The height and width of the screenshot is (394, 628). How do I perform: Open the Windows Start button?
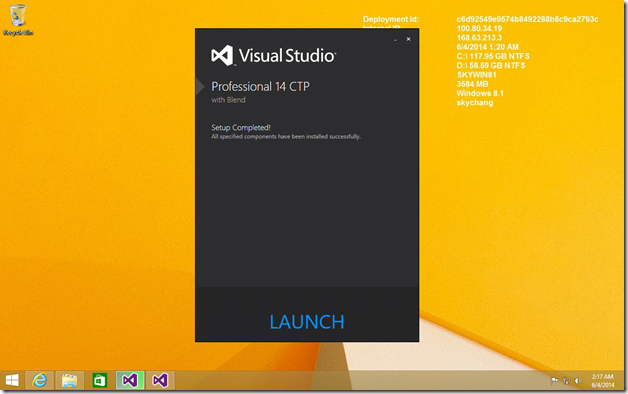pos(12,380)
